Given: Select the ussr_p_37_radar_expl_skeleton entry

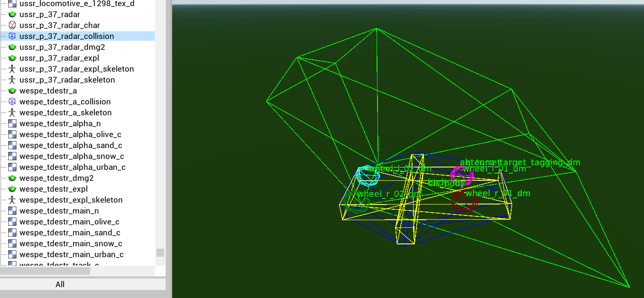Looking at the screenshot, I should [x=76, y=69].
